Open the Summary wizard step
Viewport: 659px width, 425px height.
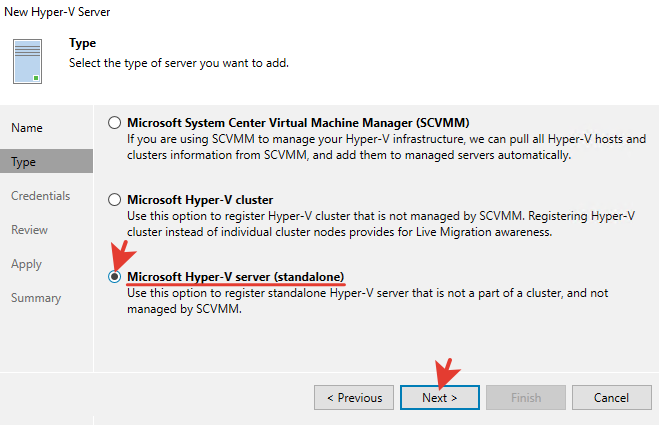[x=36, y=298]
